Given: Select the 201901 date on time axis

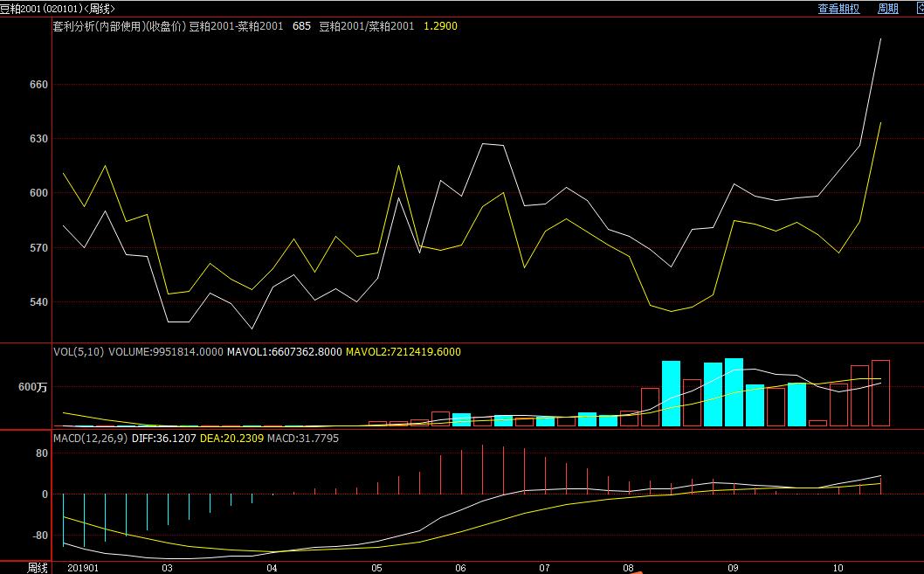Looking at the screenshot, I should pyautogui.click(x=82, y=568).
